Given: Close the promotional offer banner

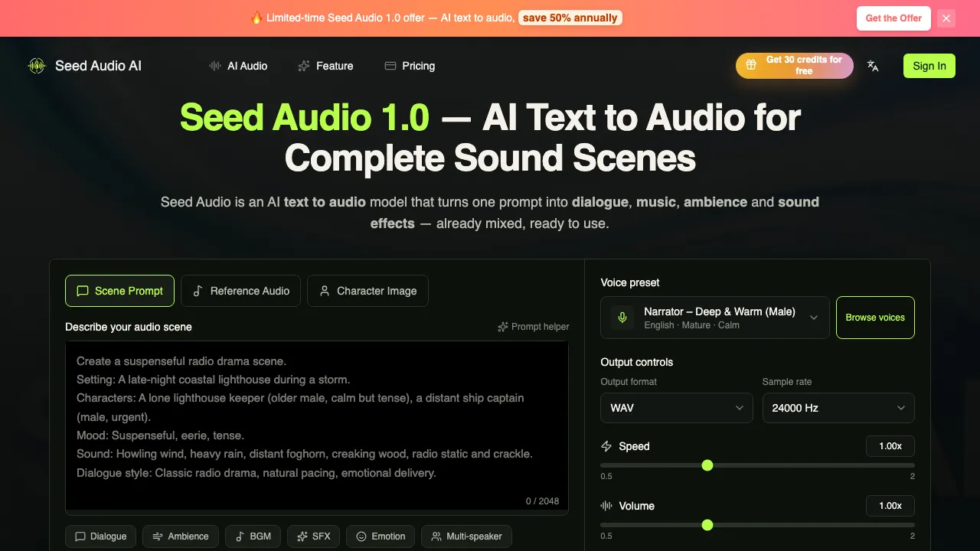Looking at the screenshot, I should click(x=946, y=18).
